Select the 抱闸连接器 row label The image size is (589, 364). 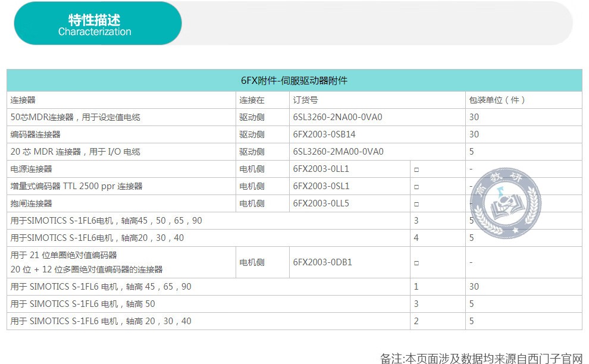click(31, 203)
